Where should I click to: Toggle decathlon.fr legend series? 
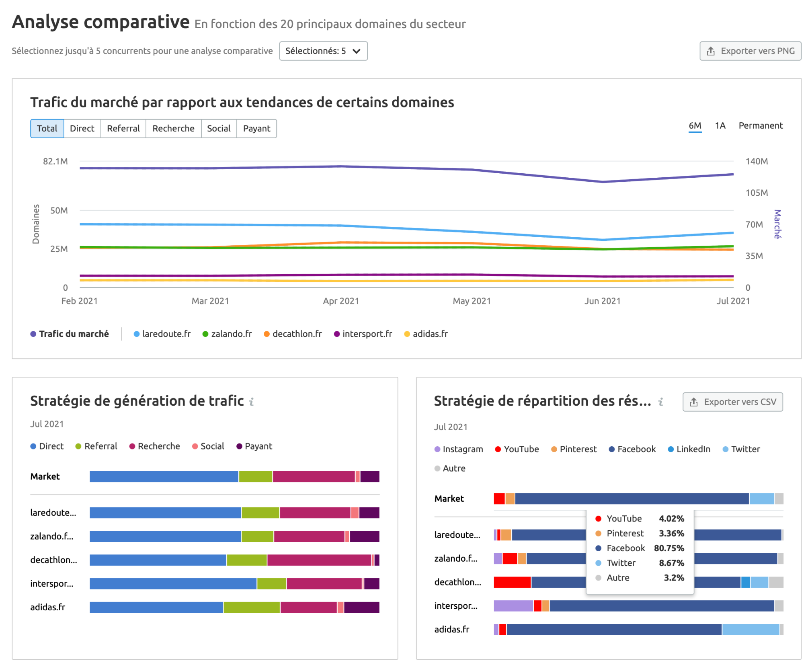tap(293, 334)
